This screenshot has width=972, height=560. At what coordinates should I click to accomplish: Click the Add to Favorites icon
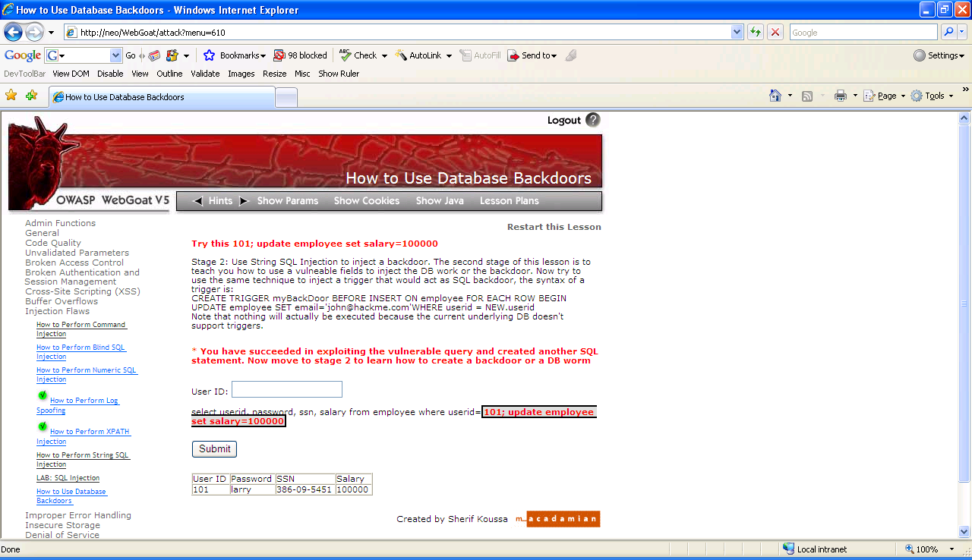31,96
